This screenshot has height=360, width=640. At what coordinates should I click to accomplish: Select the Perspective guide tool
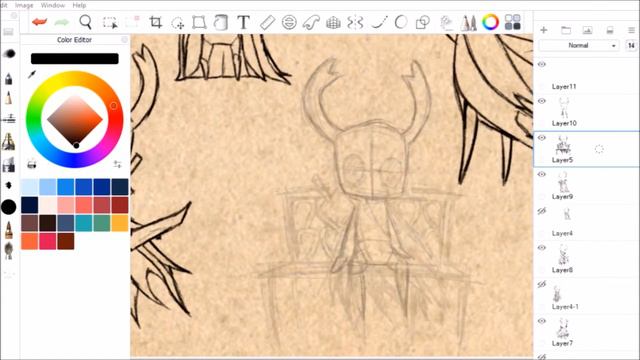pyautogui.click(x=333, y=22)
